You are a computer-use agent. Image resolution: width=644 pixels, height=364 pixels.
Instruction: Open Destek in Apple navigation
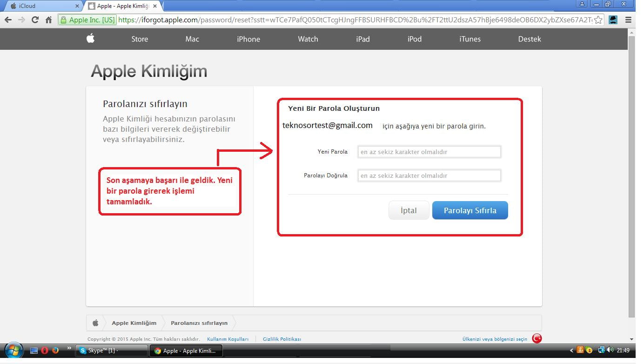pos(530,39)
